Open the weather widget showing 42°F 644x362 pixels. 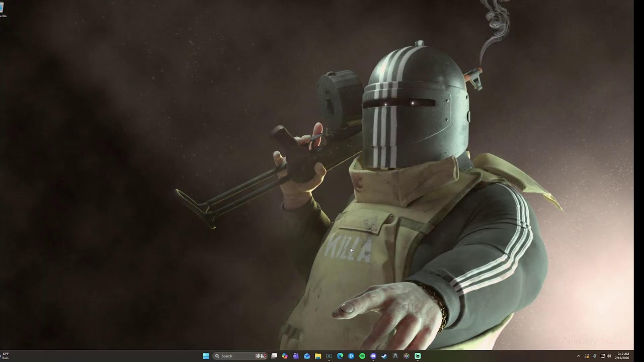point(6,356)
